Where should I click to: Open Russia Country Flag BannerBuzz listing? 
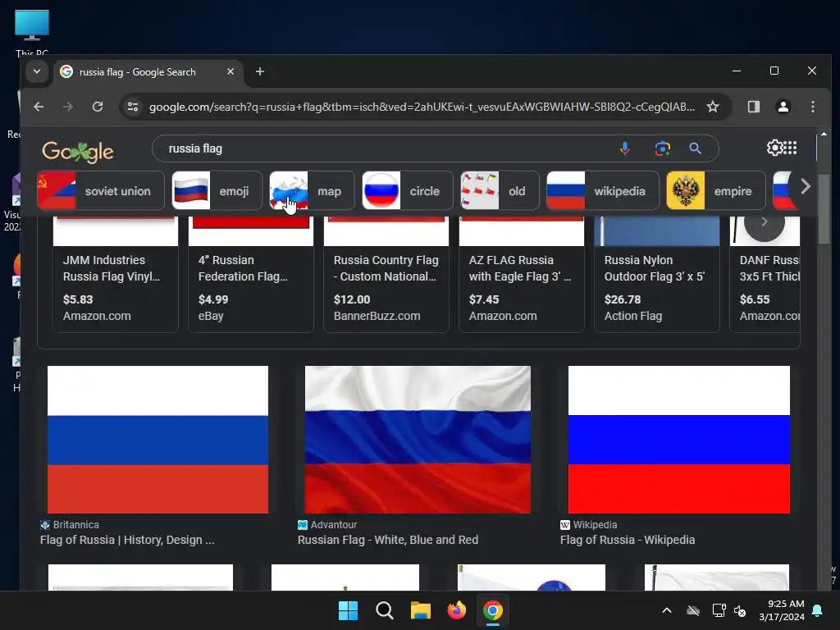[x=386, y=274]
